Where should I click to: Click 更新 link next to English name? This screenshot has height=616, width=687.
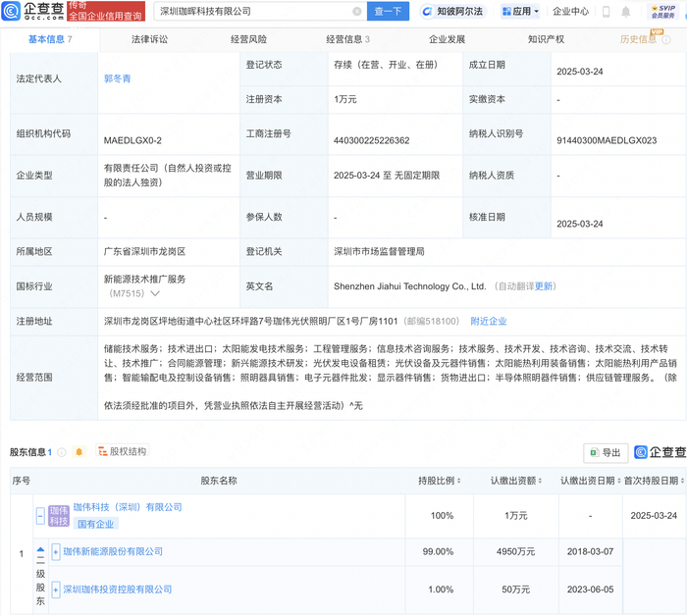(x=544, y=286)
